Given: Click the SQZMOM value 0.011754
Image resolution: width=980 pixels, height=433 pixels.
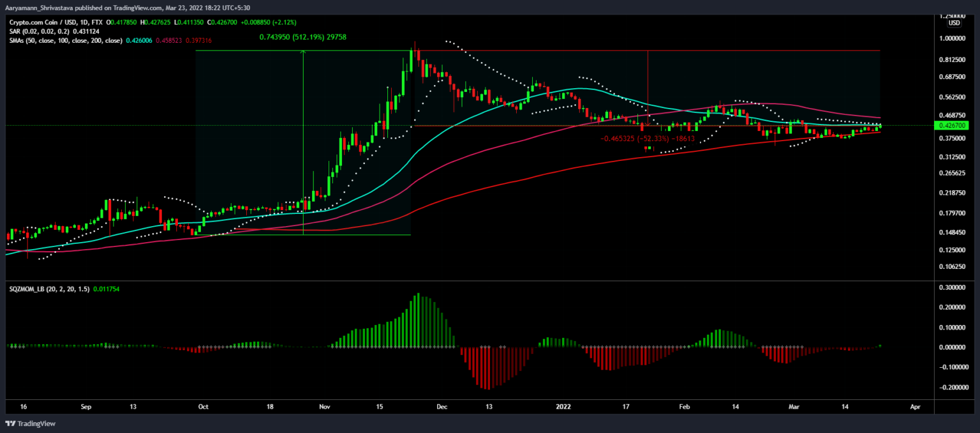Looking at the screenshot, I should 106,289.
